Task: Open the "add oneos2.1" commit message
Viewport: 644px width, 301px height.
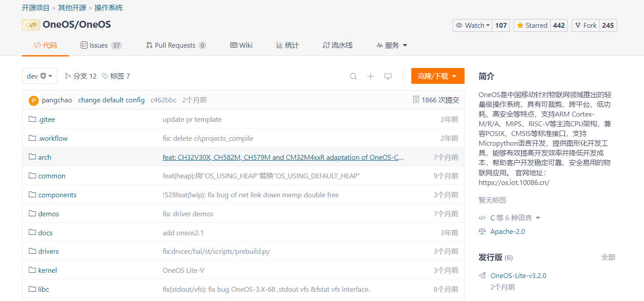Action: click(183, 233)
